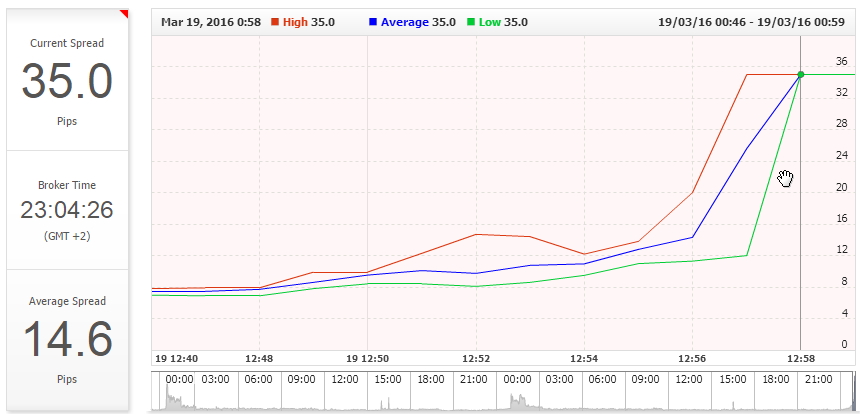The image size is (860, 414).
Task: Click the red High legend square
Action: click(275, 22)
